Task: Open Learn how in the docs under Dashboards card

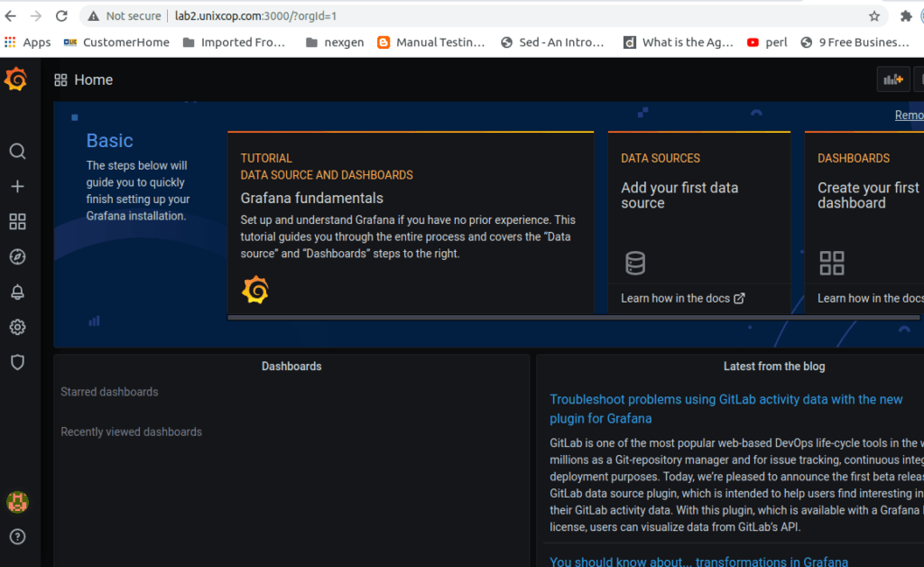Action: (x=871, y=298)
